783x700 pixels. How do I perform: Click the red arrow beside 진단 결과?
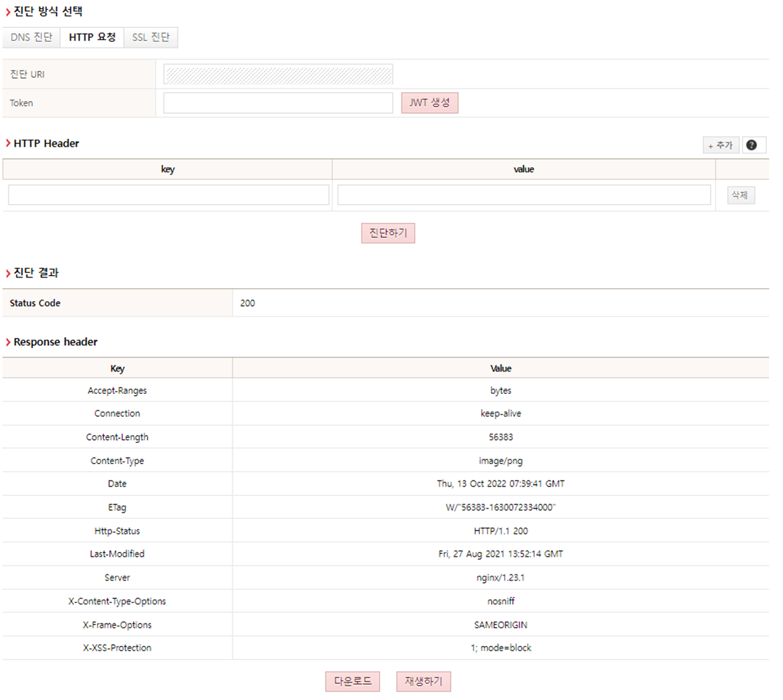point(8,273)
